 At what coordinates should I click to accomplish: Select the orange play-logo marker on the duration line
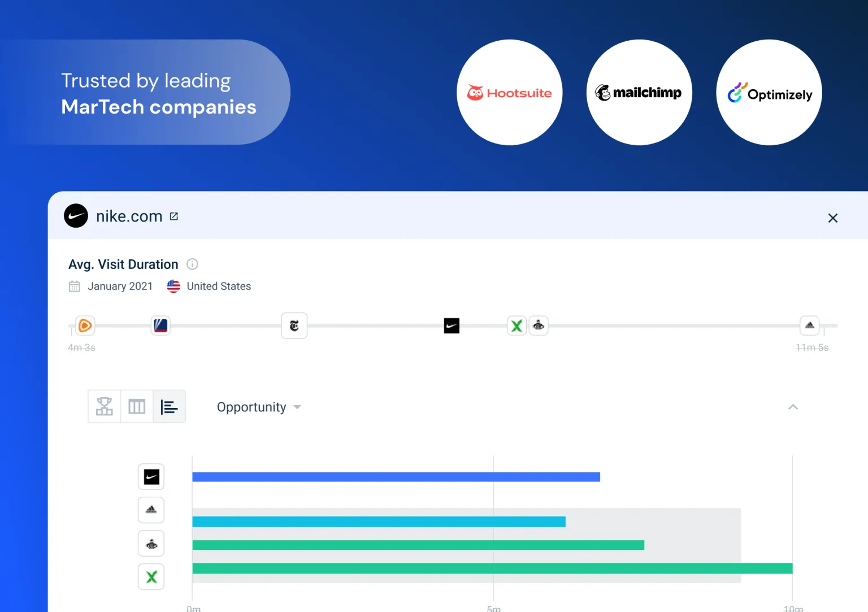(85, 325)
